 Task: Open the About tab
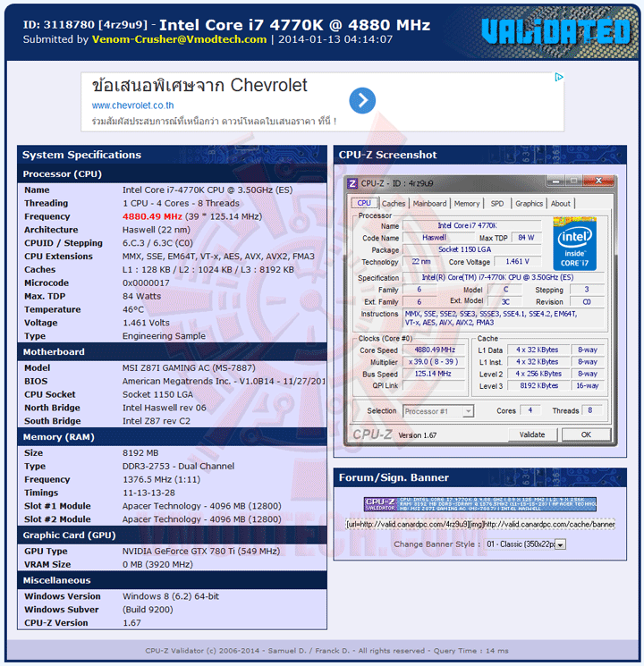560,204
